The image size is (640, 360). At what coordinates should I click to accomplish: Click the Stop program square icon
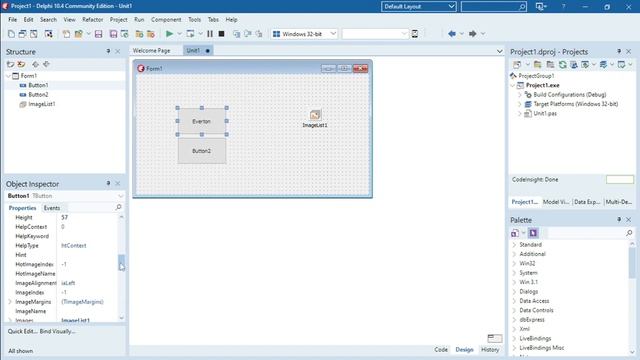tap(221, 34)
